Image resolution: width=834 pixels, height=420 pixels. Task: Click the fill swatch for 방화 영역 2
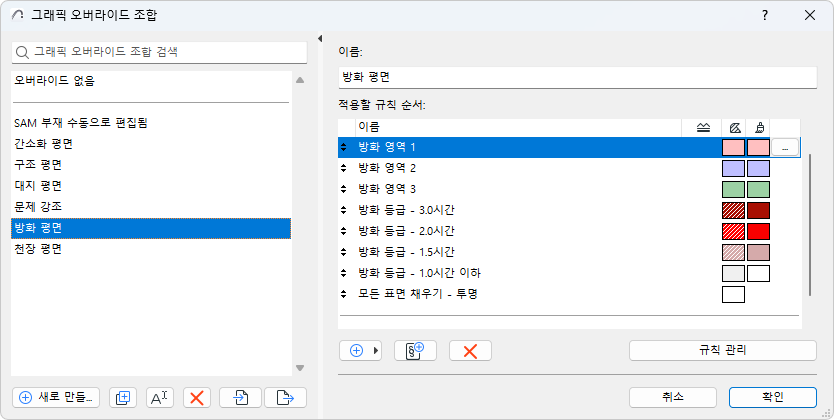[x=733, y=168]
